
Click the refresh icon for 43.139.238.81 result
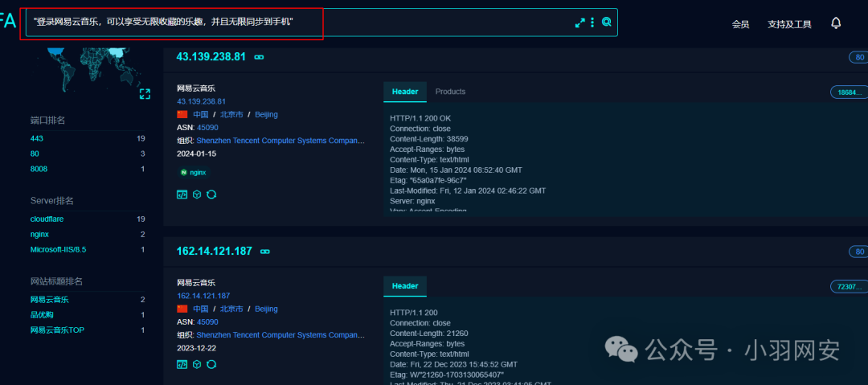[x=211, y=195]
